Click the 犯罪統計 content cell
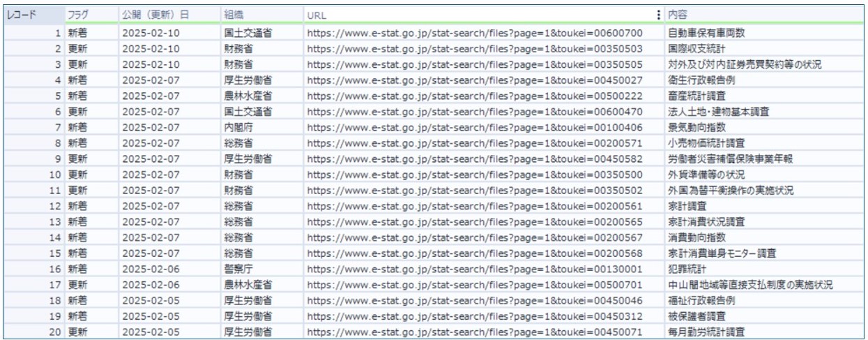Viewport: 868px width, 340px height. (687, 269)
